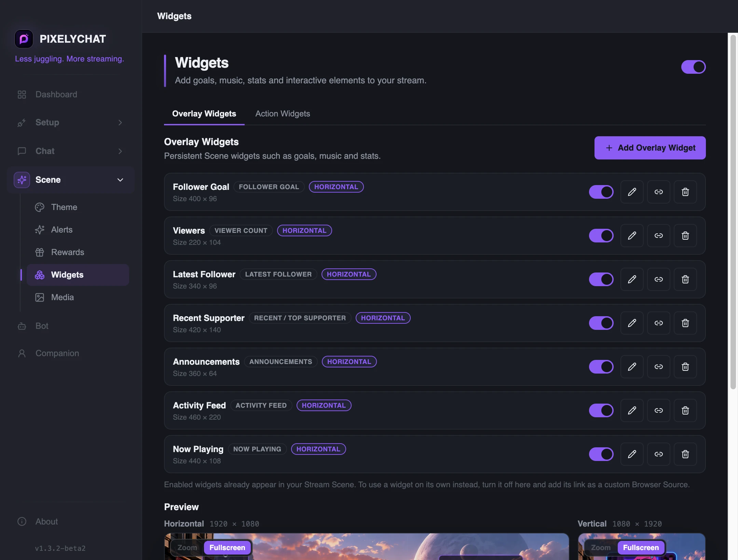738x560 pixels.
Task: Copy link for Recent Supporter widget
Action: pyautogui.click(x=658, y=323)
